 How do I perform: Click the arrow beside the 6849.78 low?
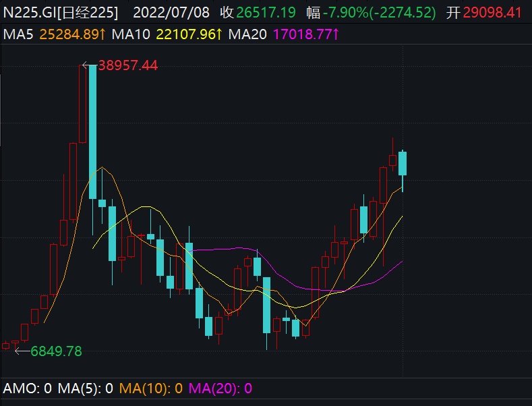[x=22, y=351]
